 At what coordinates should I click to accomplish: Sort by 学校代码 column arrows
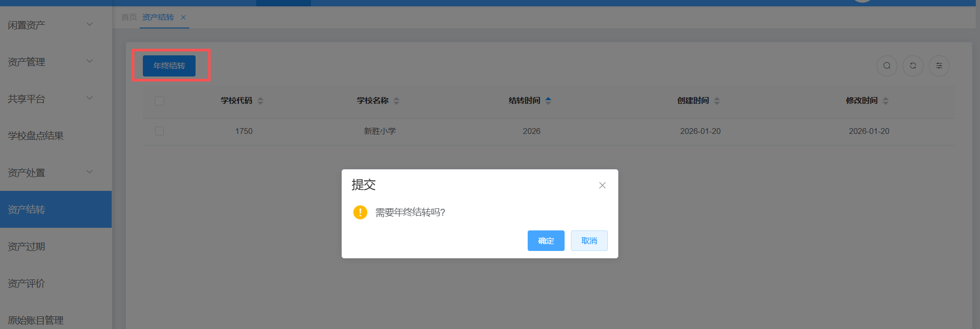[x=260, y=101]
